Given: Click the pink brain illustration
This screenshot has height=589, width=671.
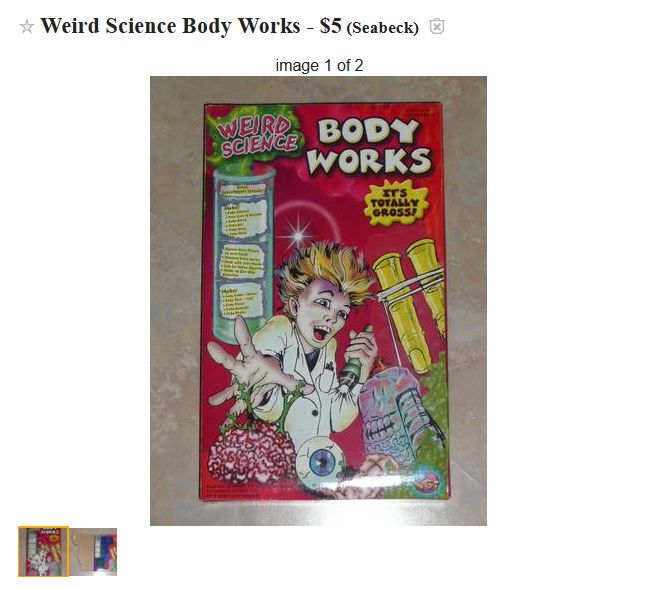Looking at the screenshot, I should tap(251, 453).
